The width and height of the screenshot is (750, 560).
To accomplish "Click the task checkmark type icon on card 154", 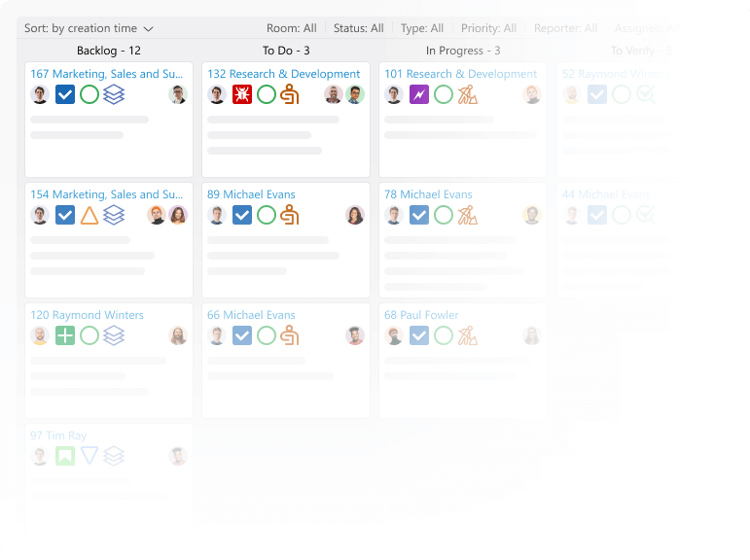I will 65,215.
